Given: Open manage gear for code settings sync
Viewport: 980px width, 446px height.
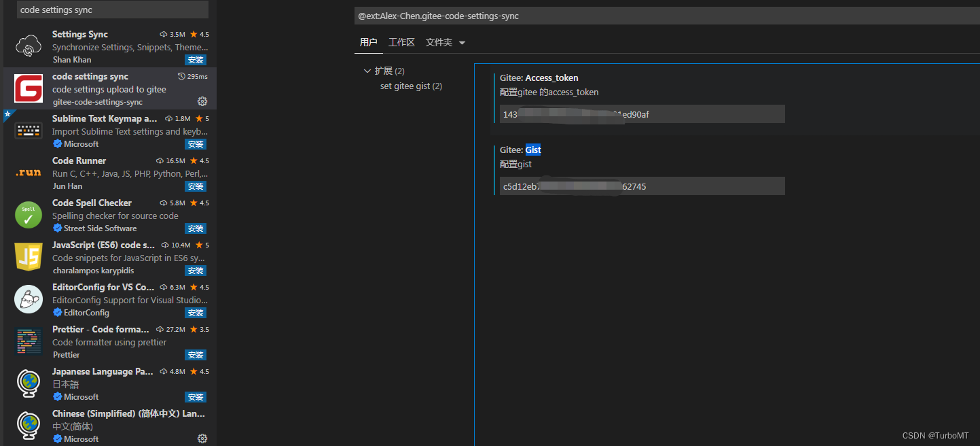Looking at the screenshot, I should pos(202,101).
